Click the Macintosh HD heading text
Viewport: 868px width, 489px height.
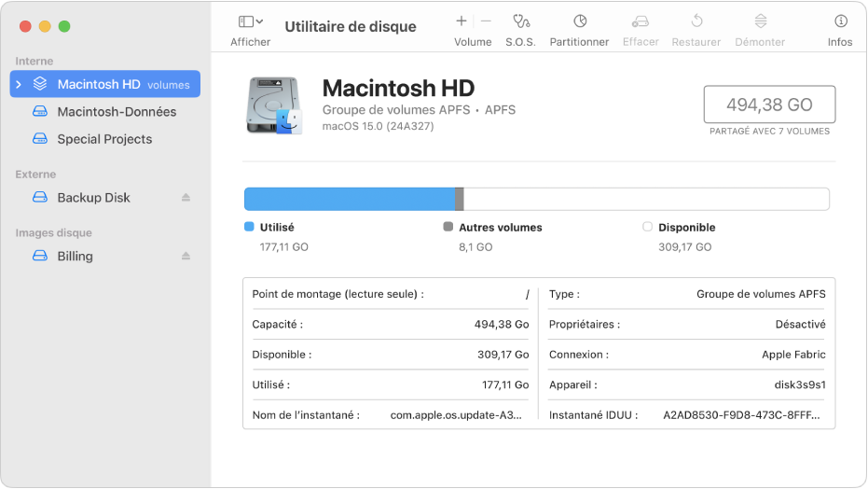point(399,88)
